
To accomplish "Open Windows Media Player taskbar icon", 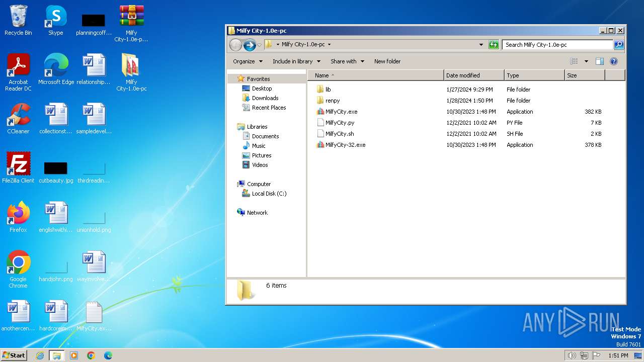I will pos(74,355).
